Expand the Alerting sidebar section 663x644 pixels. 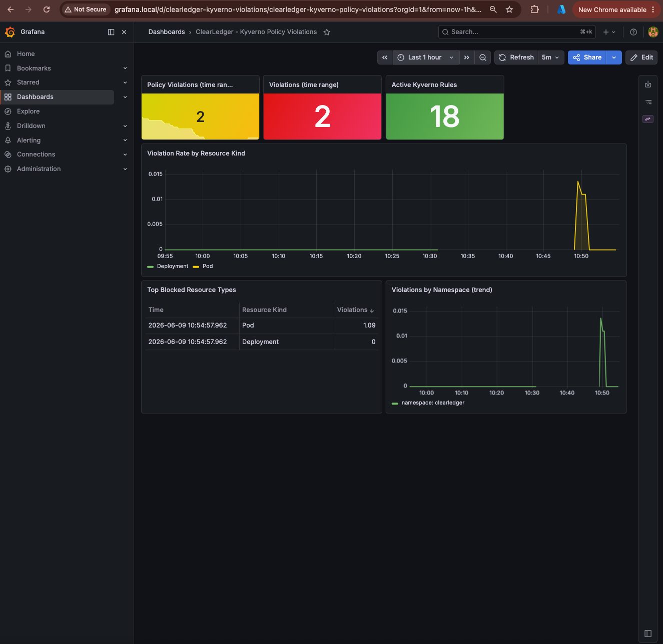(x=125, y=140)
